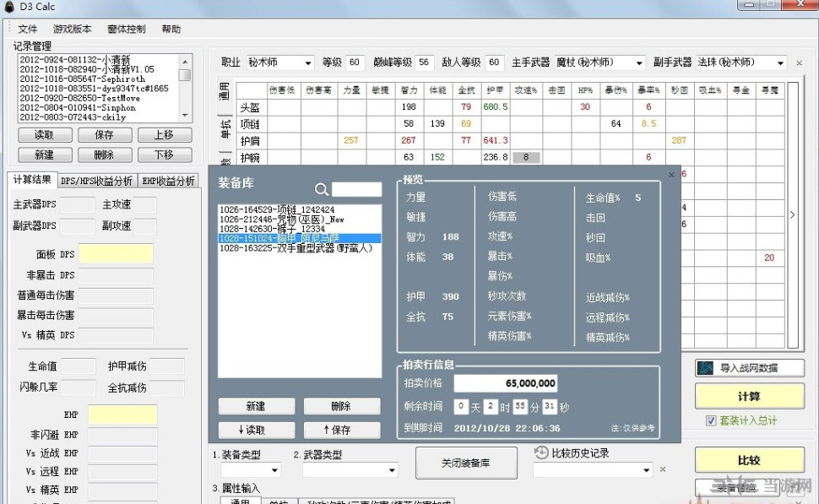Click the 计算 calculate button
Image resolution: width=819 pixels, height=504 pixels.
pyautogui.click(x=748, y=396)
